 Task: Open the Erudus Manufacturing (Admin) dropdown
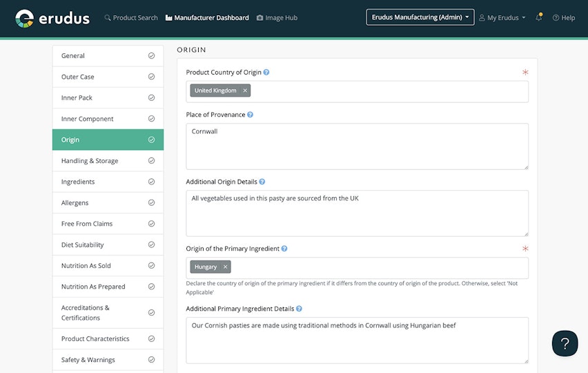point(420,17)
